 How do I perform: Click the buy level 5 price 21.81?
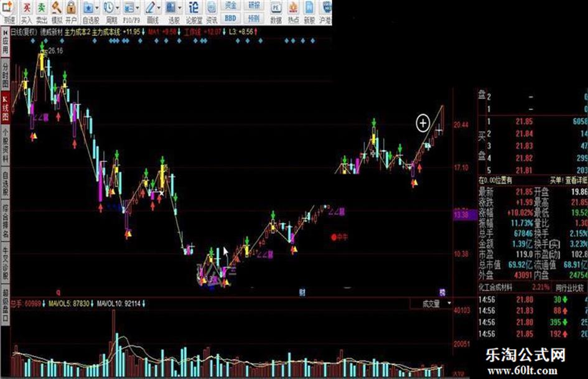(x=524, y=171)
